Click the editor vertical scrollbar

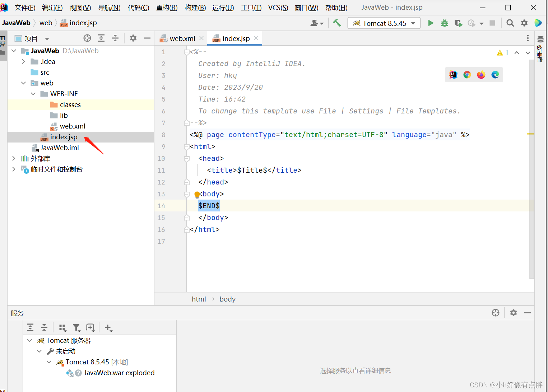(531, 169)
